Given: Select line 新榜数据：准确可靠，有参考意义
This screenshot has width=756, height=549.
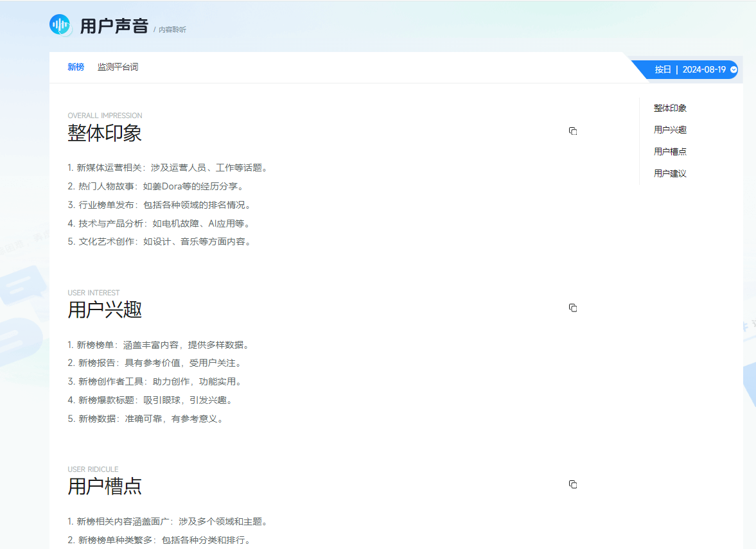Looking at the screenshot, I should point(146,419).
